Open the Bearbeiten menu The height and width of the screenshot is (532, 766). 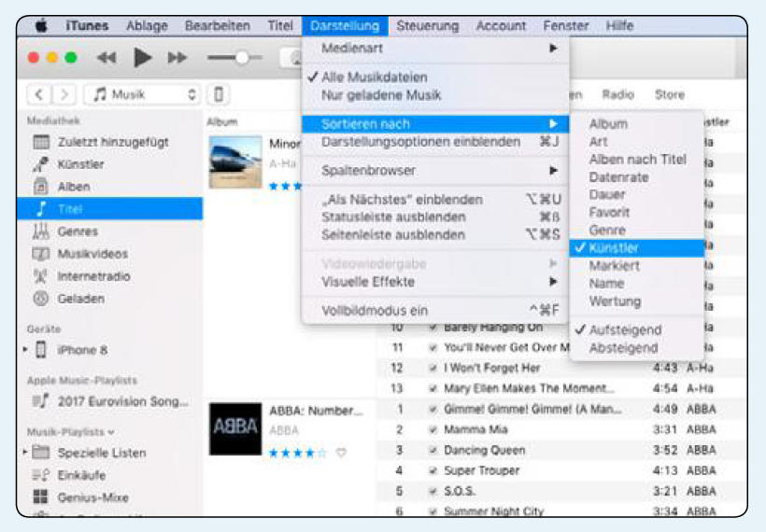pyautogui.click(x=218, y=25)
